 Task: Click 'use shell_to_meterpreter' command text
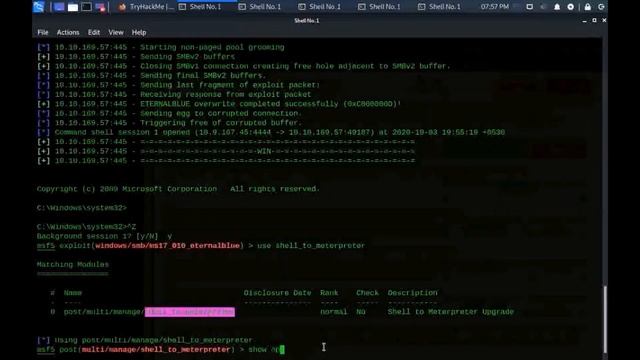tap(311, 246)
